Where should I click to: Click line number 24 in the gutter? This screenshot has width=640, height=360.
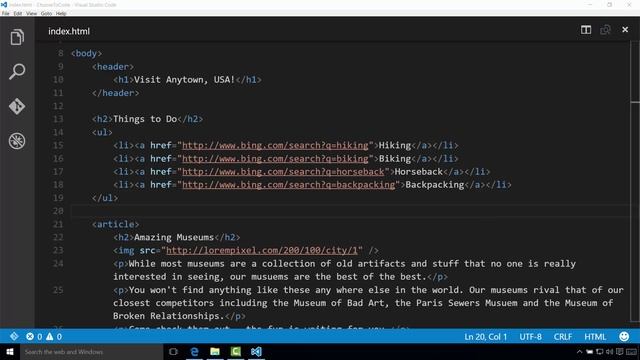[x=58, y=264]
